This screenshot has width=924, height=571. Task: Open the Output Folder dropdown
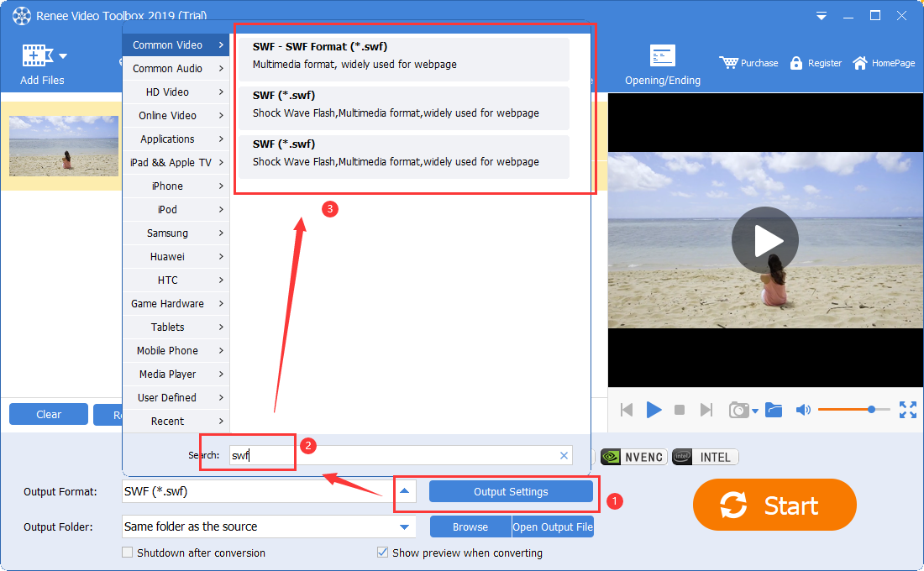click(x=406, y=526)
